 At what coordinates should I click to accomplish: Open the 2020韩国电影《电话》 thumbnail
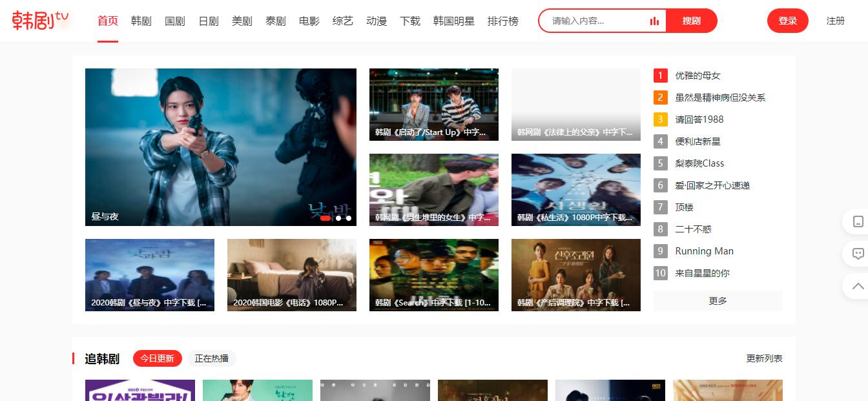292,275
